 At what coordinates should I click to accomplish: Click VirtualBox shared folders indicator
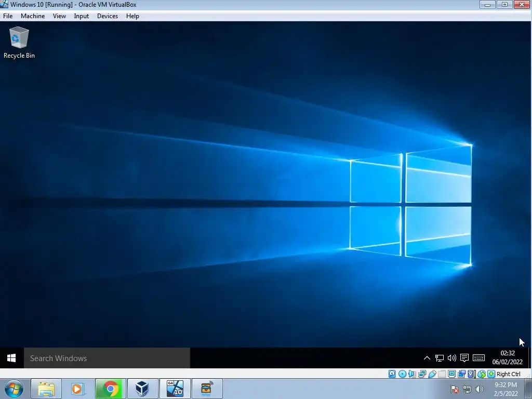point(442,374)
